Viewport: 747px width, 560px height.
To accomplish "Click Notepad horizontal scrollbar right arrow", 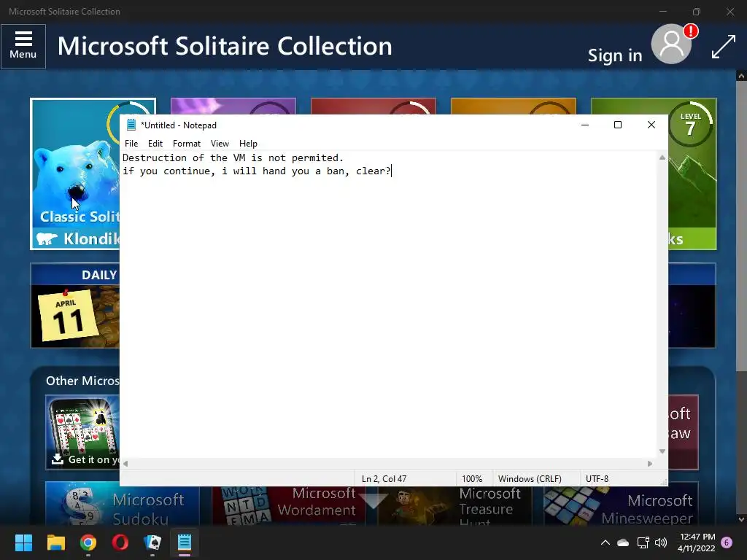I will coord(650,464).
